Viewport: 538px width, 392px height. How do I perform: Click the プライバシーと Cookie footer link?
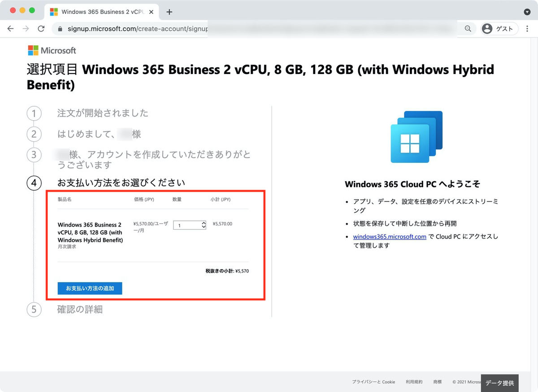(373, 382)
